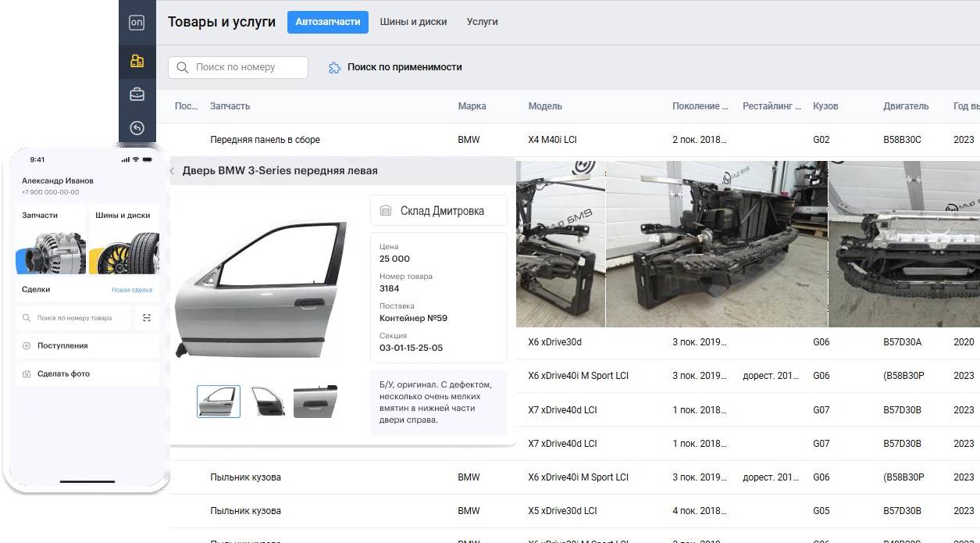
Task: Select the door handle close-up thumbnail
Action: pyautogui.click(x=315, y=402)
